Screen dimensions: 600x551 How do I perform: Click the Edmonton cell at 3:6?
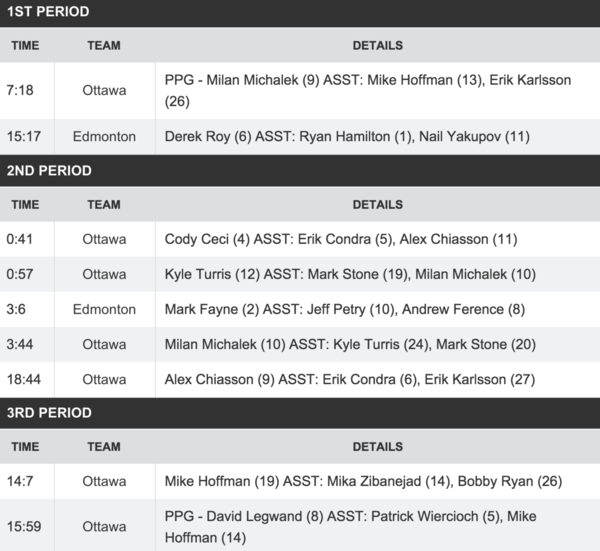[104, 309]
